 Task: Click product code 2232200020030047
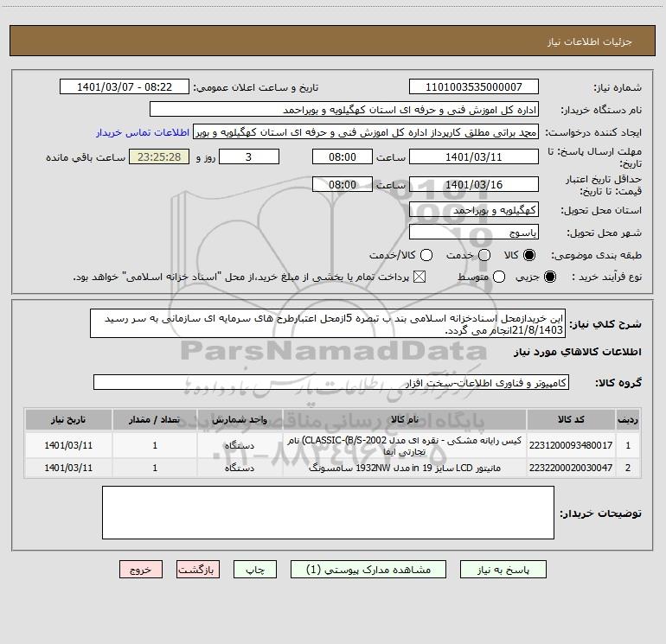[571, 468]
